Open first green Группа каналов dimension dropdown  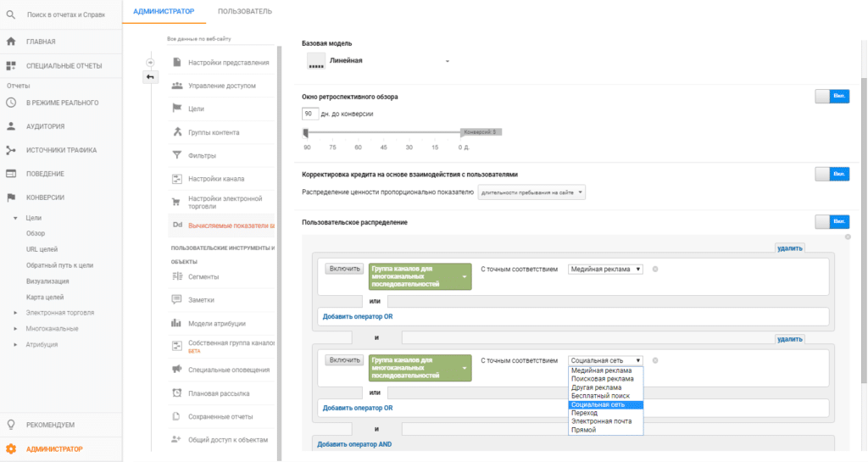coord(420,276)
